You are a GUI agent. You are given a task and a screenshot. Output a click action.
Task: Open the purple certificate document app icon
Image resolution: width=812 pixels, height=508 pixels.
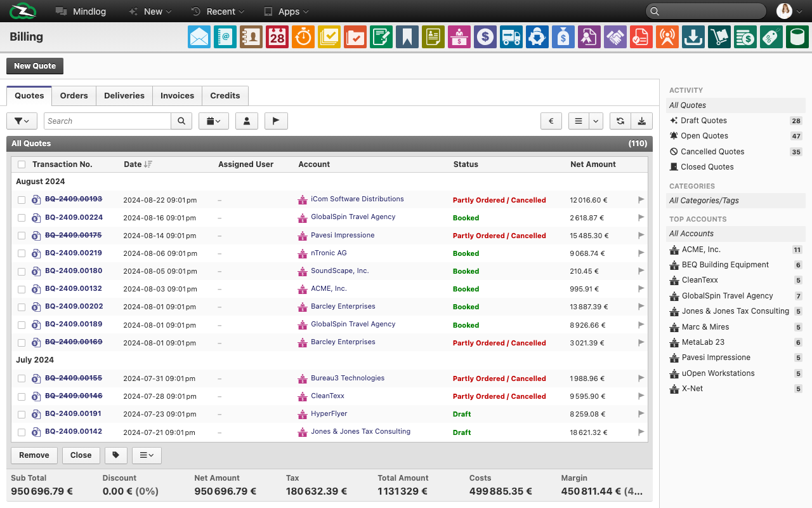coord(589,37)
